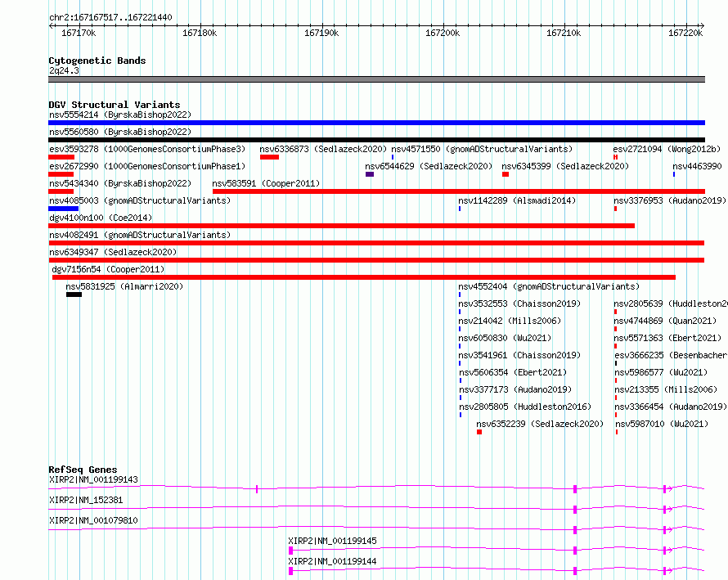The width and height of the screenshot is (728, 580).
Task: Open nsv6352239 (Sedlazeck2020) variant label
Action: 540,424
